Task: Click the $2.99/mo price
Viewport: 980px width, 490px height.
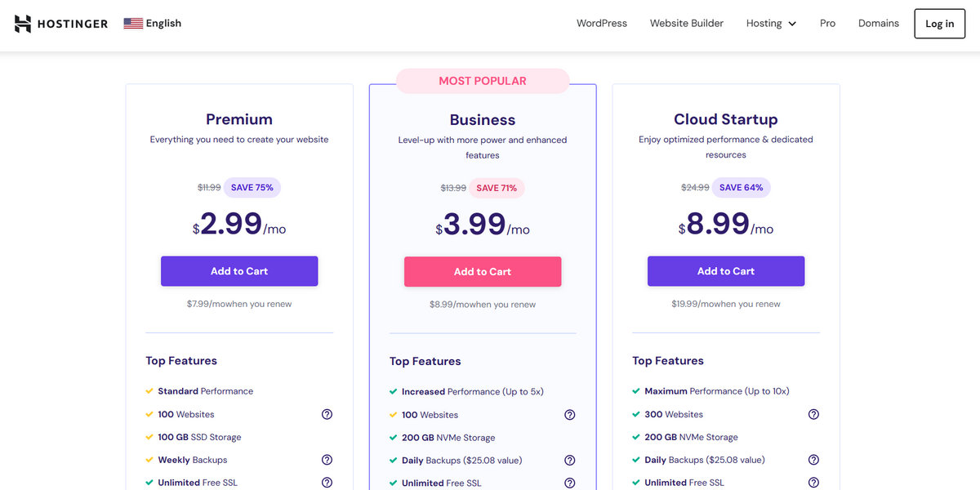Action: (239, 224)
